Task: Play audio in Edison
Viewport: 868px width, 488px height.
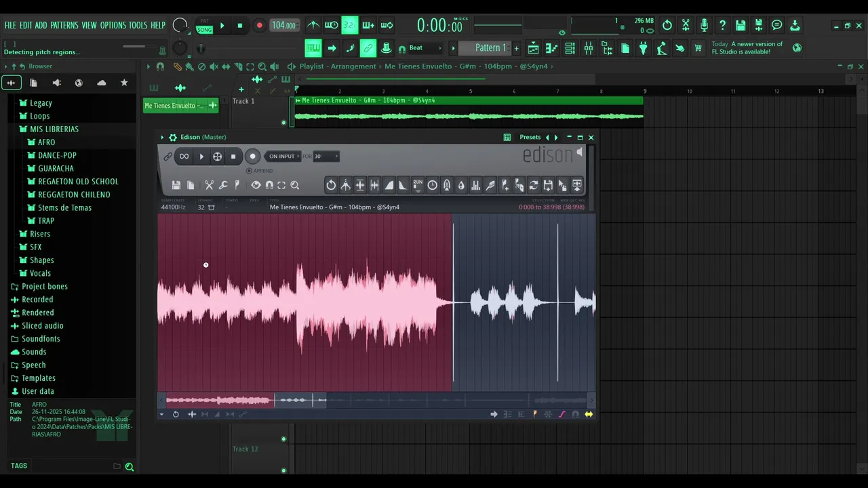Action: click(x=201, y=157)
